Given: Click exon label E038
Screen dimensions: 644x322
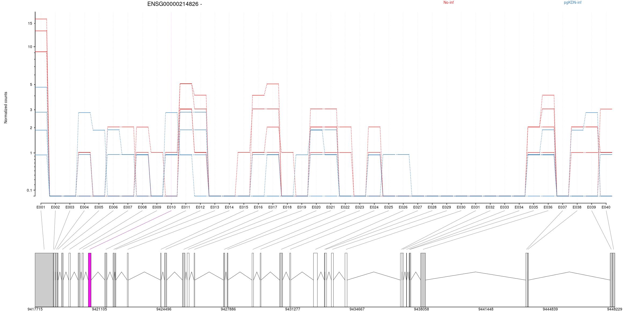Looking at the screenshot, I should click(x=577, y=207).
